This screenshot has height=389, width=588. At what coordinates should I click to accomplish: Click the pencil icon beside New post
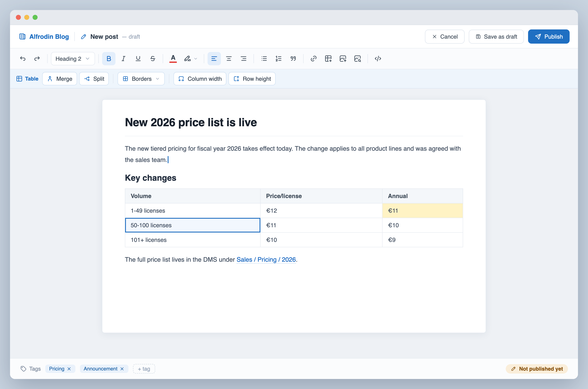click(84, 37)
